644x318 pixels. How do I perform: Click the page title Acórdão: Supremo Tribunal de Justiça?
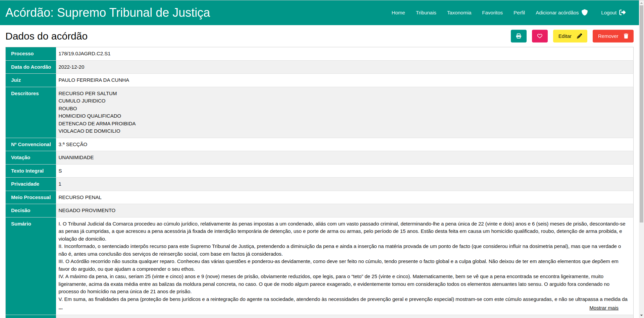coord(108,13)
